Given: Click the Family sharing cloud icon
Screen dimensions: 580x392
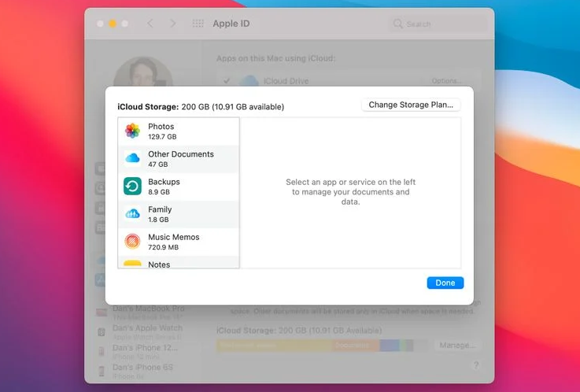Looking at the screenshot, I should [132, 214].
